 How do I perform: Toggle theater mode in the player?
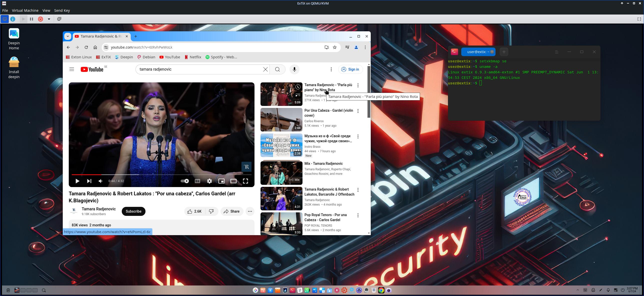click(x=233, y=181)
